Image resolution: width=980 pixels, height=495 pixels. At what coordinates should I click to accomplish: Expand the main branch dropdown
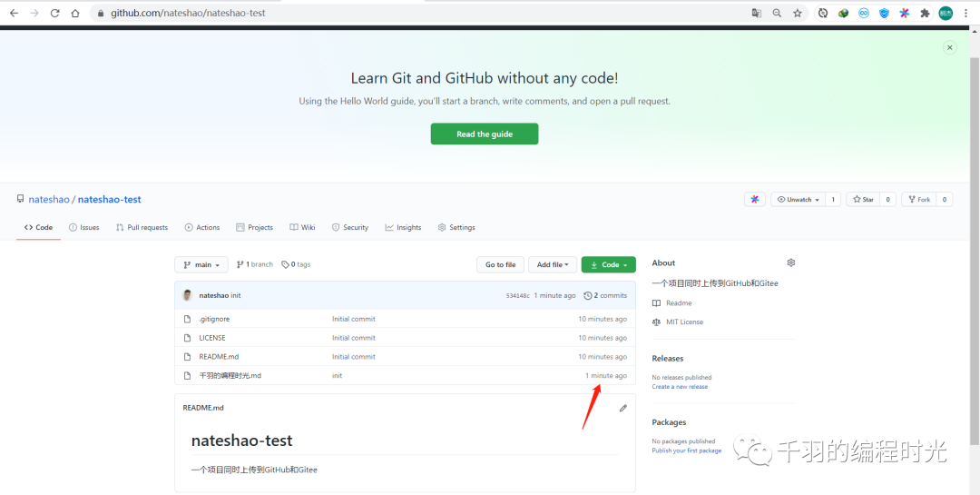201,264
